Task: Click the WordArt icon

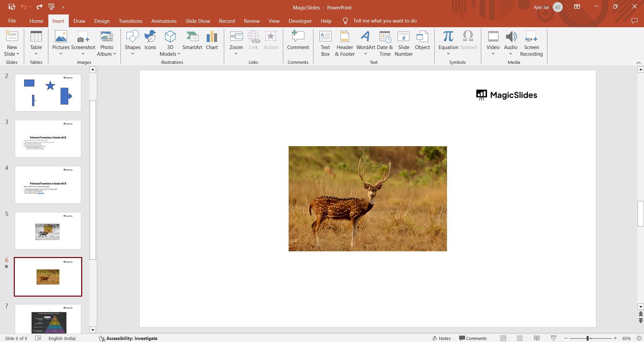Action: coord(365,37)
